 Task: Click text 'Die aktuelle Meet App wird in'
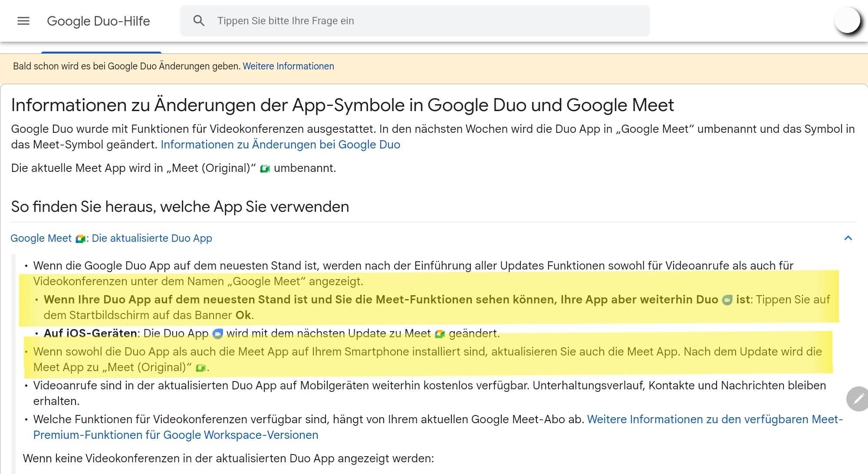click(87, 168)
